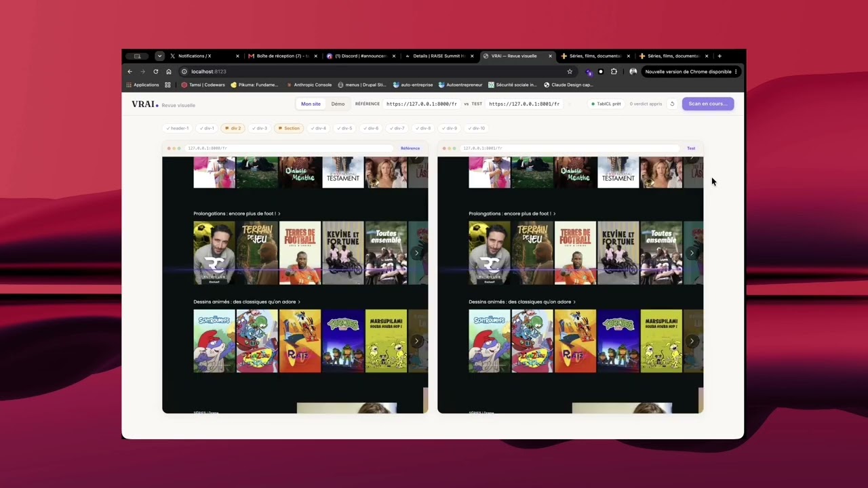Open the auto-entreprise bookmark
The width and height of the screenshot is (868, 488).
click(x=413, y=85)
